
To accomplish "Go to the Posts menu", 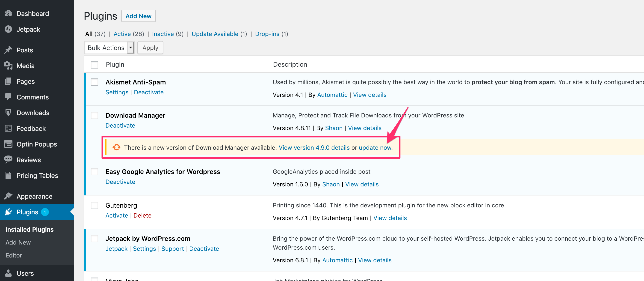I will click(25, 50).
